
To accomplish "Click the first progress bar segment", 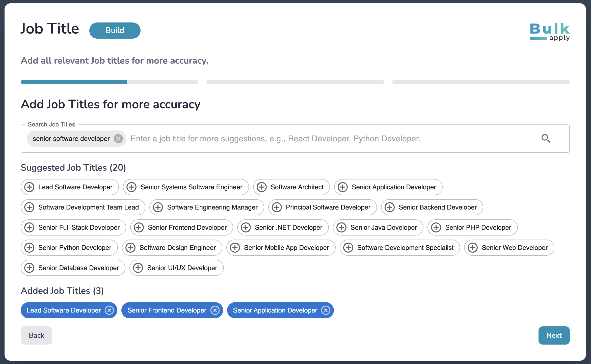I will (109, 82).
